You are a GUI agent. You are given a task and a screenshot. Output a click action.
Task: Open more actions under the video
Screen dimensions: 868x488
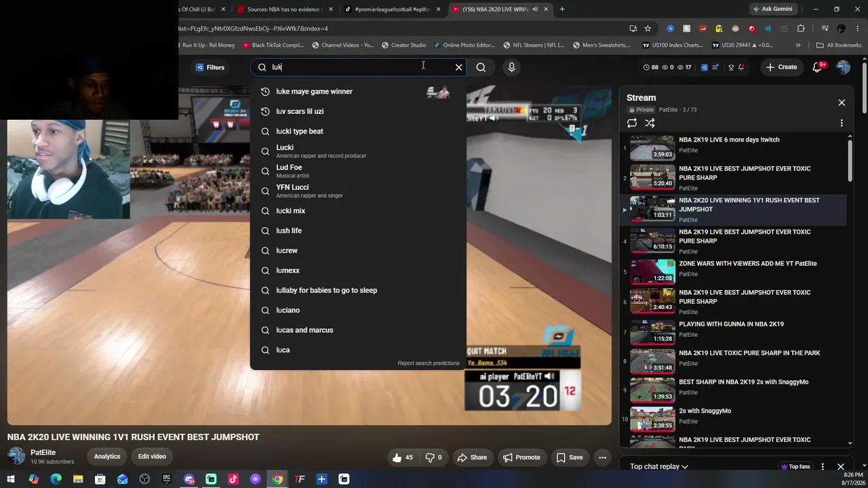pyautogui.click(x=602, y=457)
